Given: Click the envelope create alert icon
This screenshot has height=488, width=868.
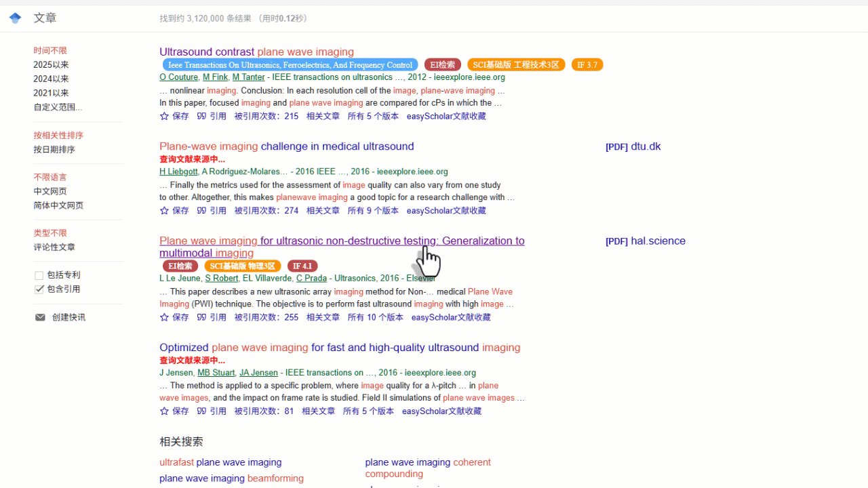Looking at the screenshot, I should [40, 317].
